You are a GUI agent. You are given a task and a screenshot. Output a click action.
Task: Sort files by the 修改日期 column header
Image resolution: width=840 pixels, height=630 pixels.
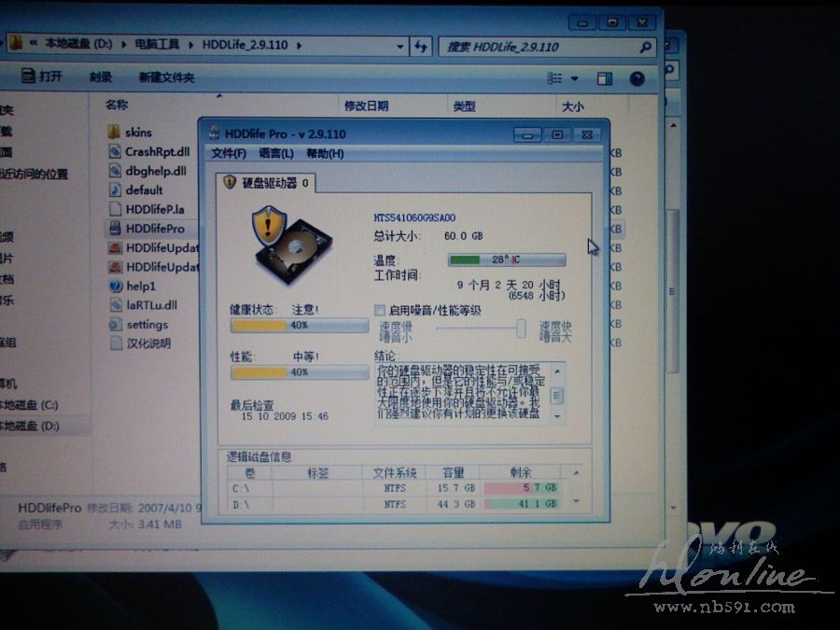[367, 105]
